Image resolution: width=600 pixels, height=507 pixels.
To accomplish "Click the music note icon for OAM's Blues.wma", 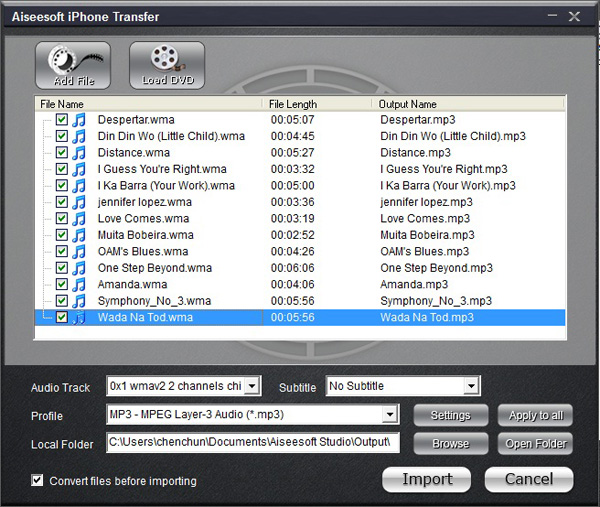I will click(x=79, y=251).
